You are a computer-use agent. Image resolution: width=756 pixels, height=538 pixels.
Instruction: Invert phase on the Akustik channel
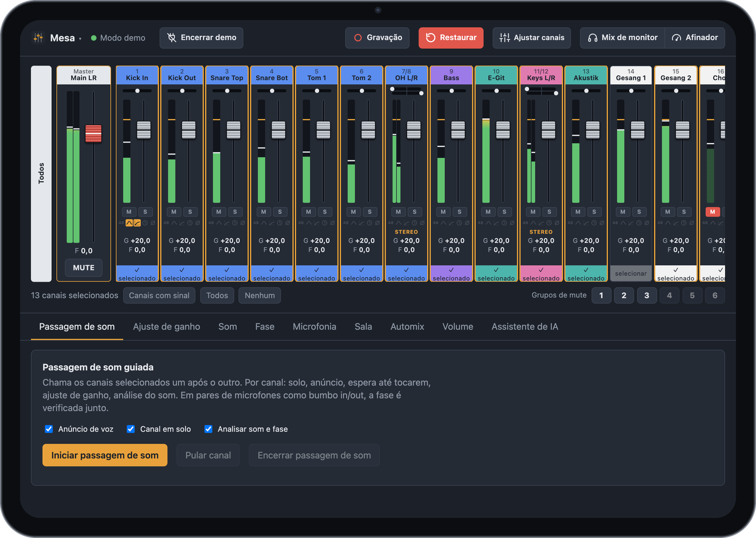[602, 223]
